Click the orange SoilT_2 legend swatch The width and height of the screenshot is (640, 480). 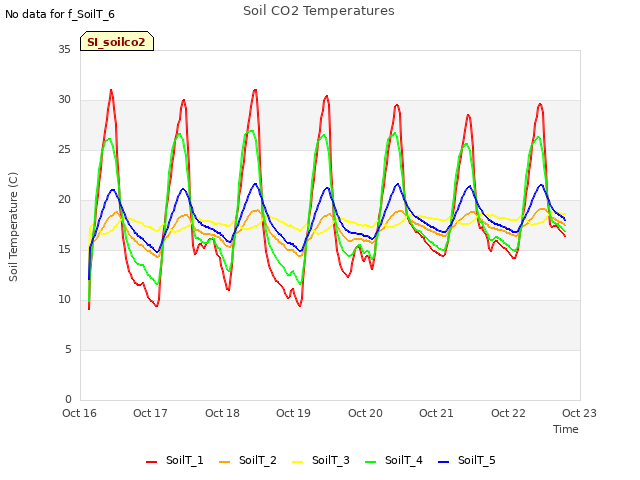224,462
